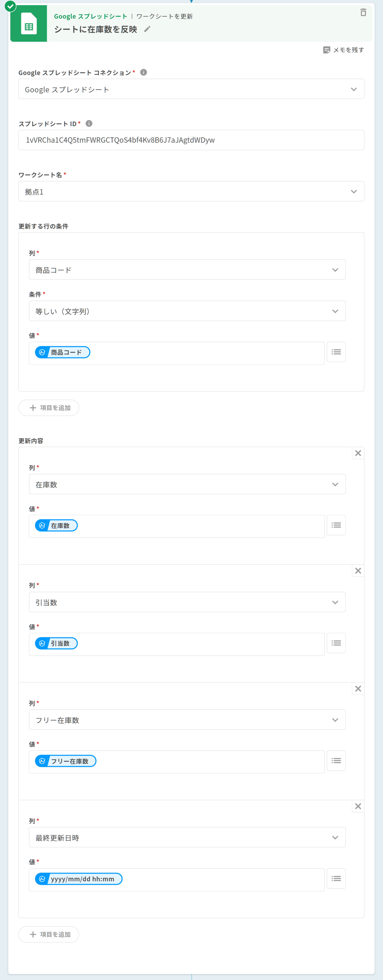
Task: Remove the 在庫数 update item
Action: [358, 453]
